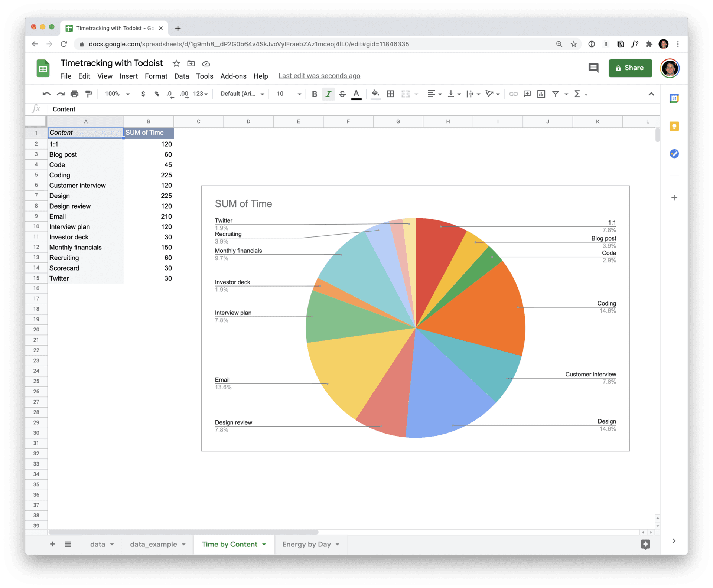
Task: Open text wrapping dropdown
Action: [x=473, y=94]
